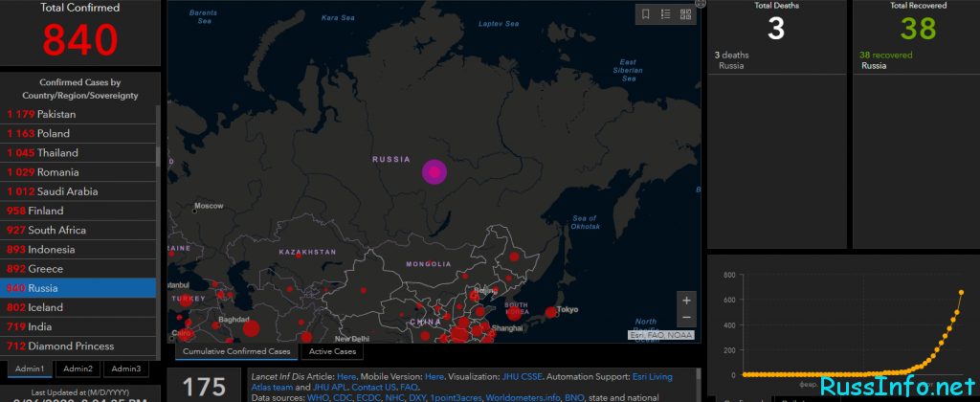Open the 1point3acres data source link
Viewport: 980px width, 402px height.
click(x=458, y=397)
